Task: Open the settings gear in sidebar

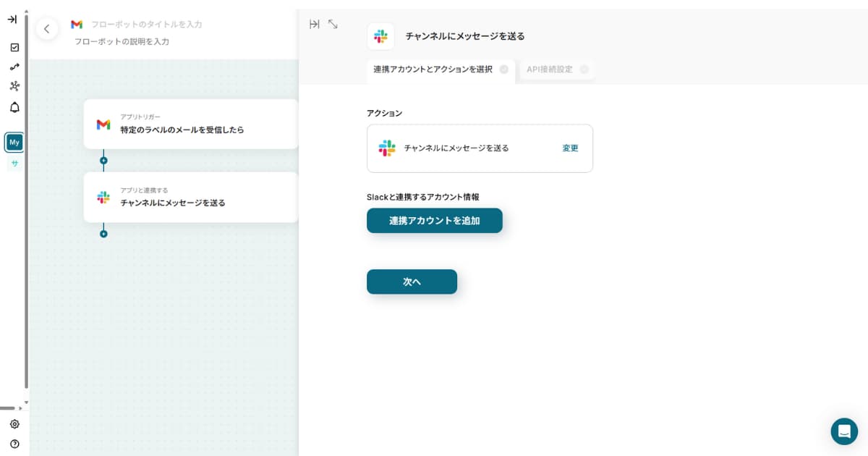Action: click(x=14, y=424)
